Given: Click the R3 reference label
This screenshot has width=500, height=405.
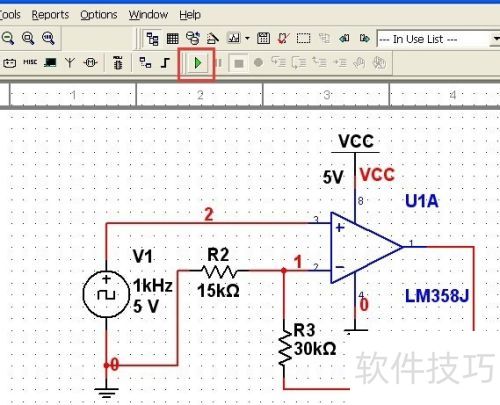Looking at the screenshot, I should click(x=304, y=330).
